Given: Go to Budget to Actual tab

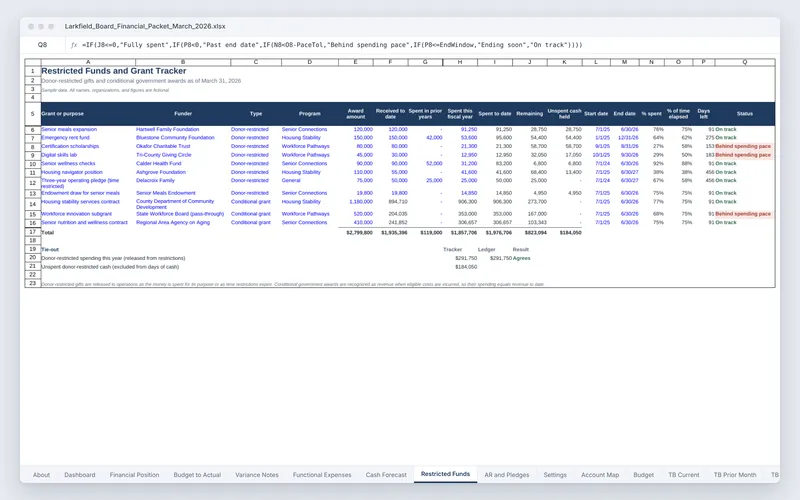Looking at the screenshot, I should coord(197,474).
